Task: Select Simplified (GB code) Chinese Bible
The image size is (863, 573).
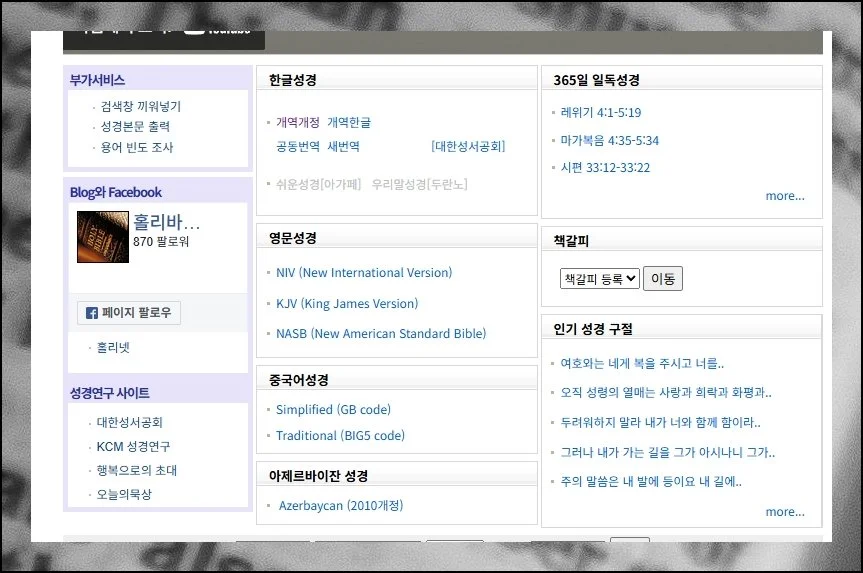Action: [x=333, y=410]
